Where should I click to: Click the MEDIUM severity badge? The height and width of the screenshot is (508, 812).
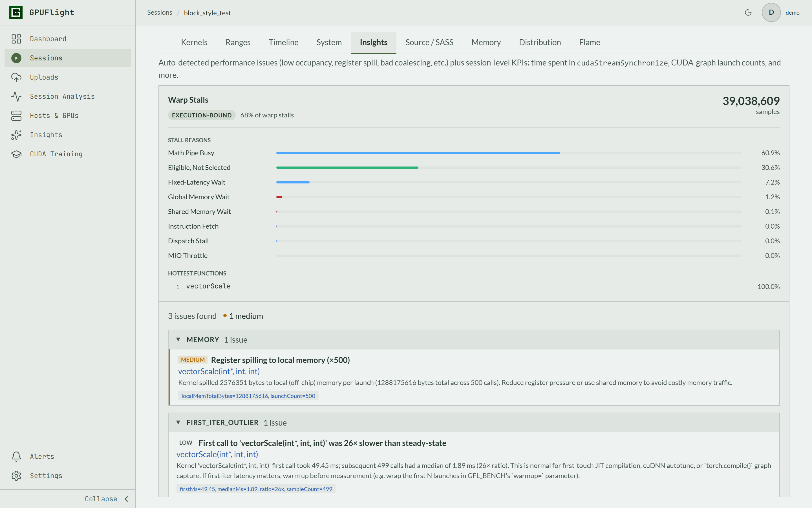pyautogui.click(x=193, y=360)
